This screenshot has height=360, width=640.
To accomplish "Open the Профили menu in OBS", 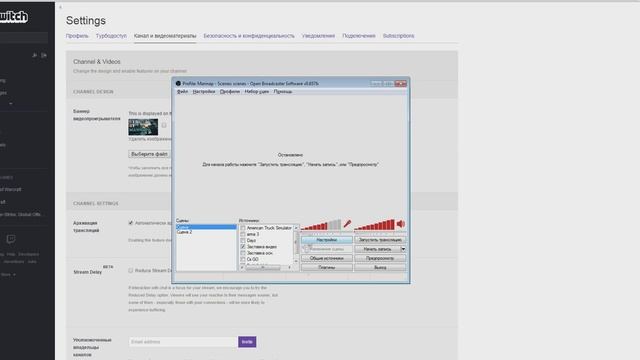I will tap(230, 91).
